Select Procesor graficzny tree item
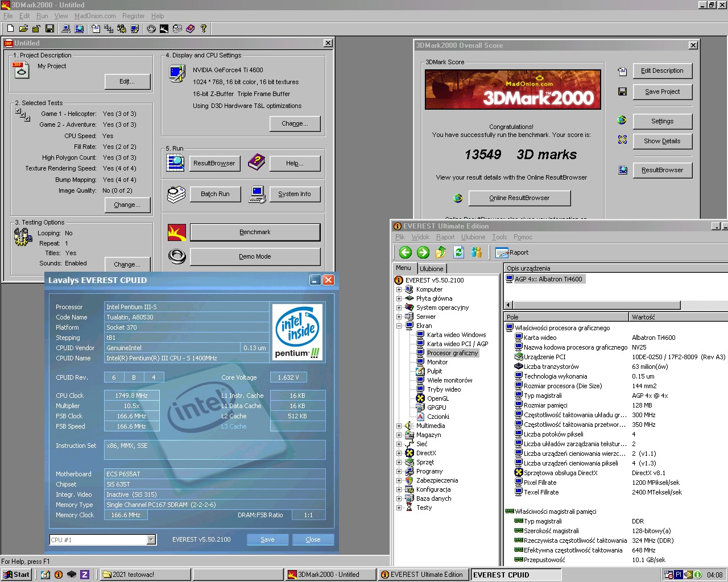728x582 pixels. pyautogui.click(x=453, y=353)
